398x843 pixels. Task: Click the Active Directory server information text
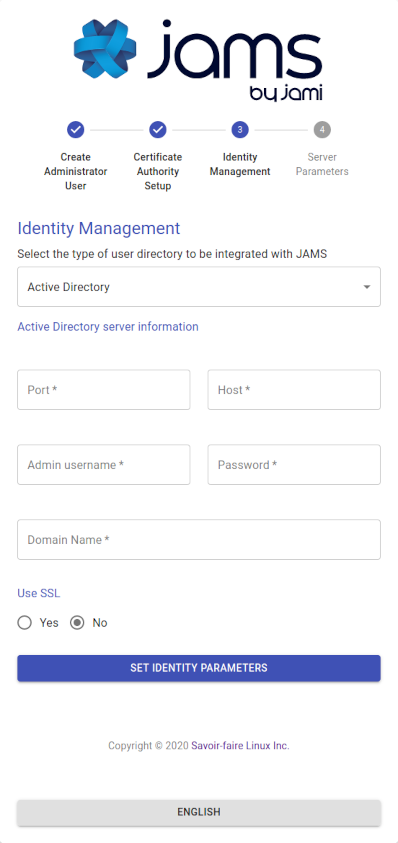pyautogui.click(x=108, y=327)
